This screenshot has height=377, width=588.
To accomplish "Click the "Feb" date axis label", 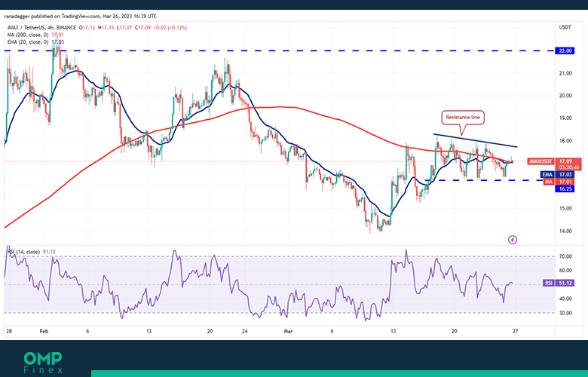I will click(x=44, y=331).
